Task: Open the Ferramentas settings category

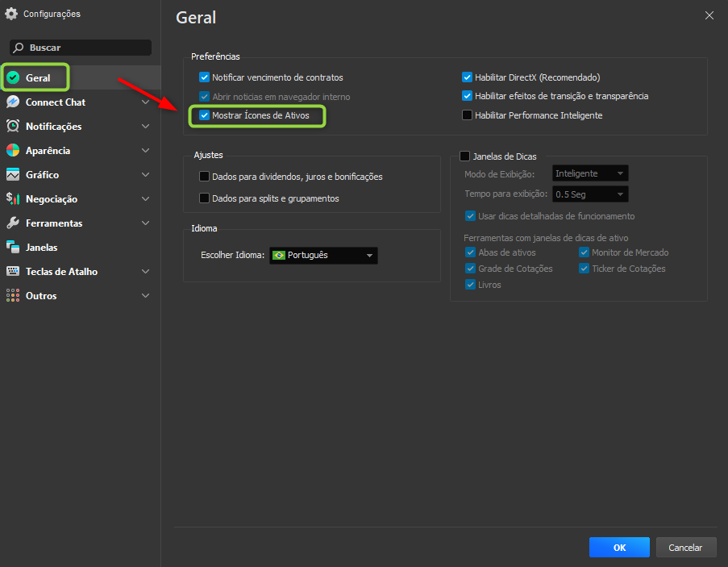Action: click(81, 223)
